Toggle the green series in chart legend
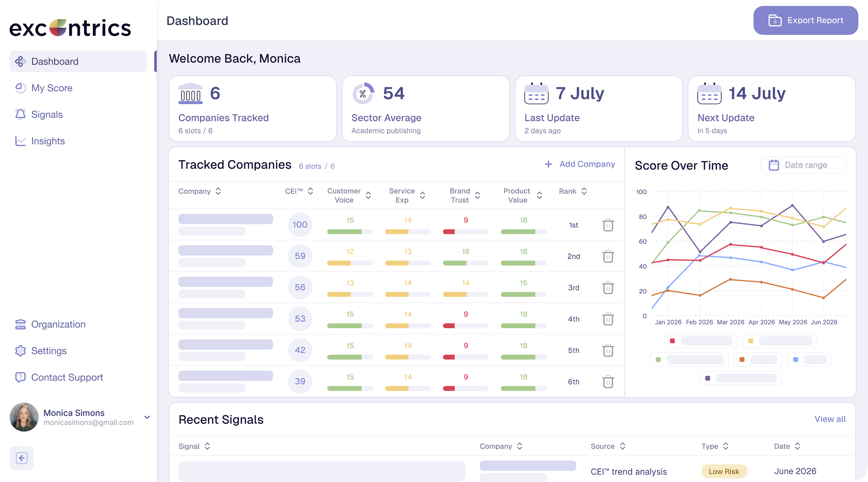Screen dimensions: 868x482 689,359
